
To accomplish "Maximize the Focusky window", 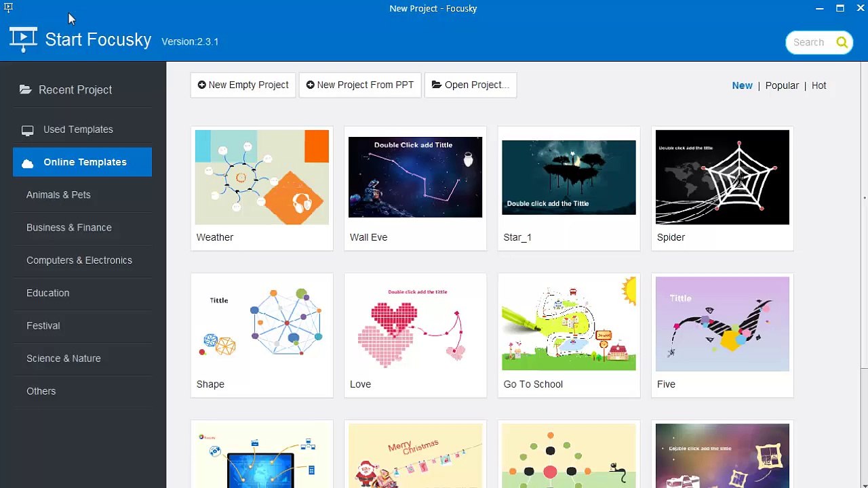I will pos(840,8).
